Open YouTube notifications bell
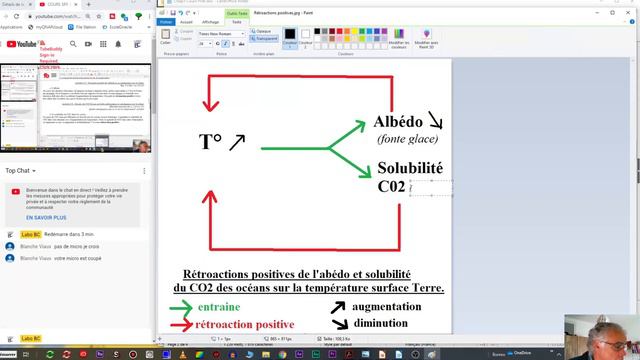This screenshot has width=640, height=360. (x=118, y=44)
